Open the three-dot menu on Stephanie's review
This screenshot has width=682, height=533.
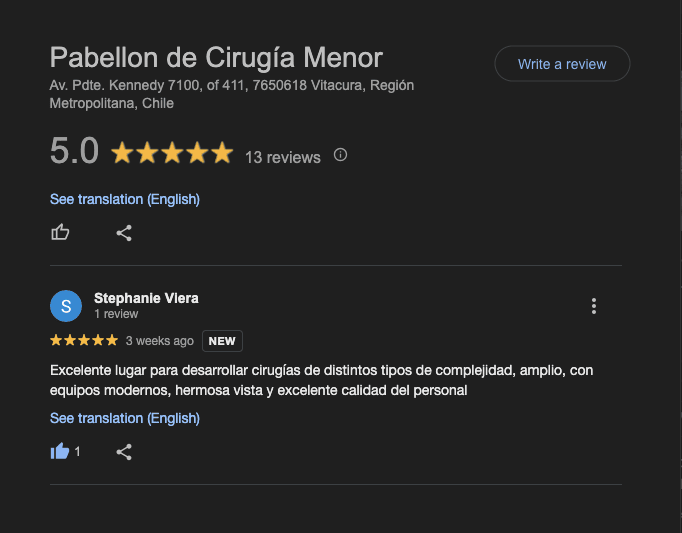click(x=594, y=306)
